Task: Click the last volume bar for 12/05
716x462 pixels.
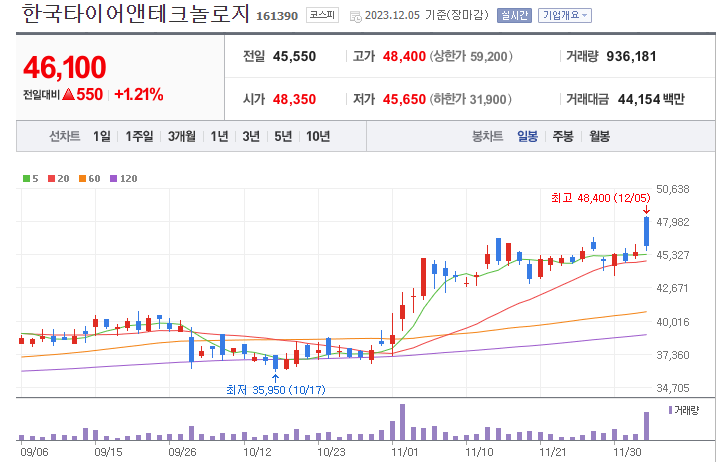Action: 647,426
